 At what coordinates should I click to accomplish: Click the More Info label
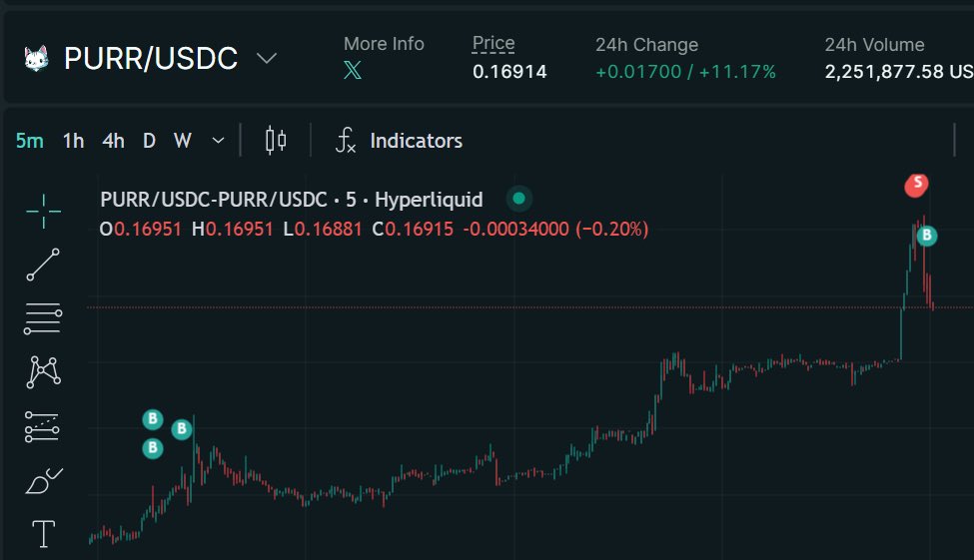click(384, 44)
